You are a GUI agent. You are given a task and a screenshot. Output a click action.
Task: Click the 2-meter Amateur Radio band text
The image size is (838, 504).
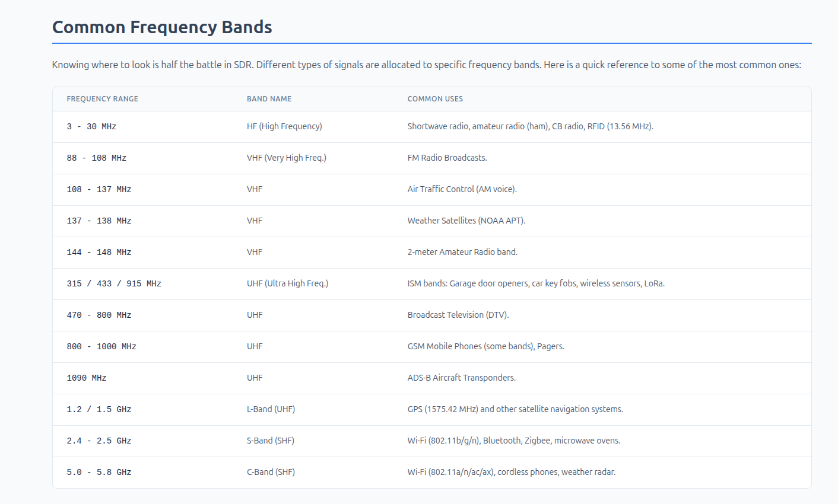[462, 252]
